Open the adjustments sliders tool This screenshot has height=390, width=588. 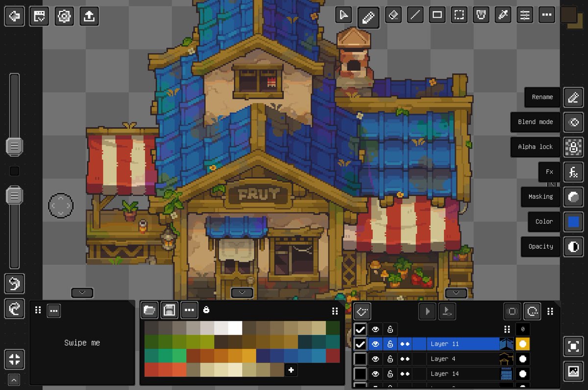[x=524, y=15]
